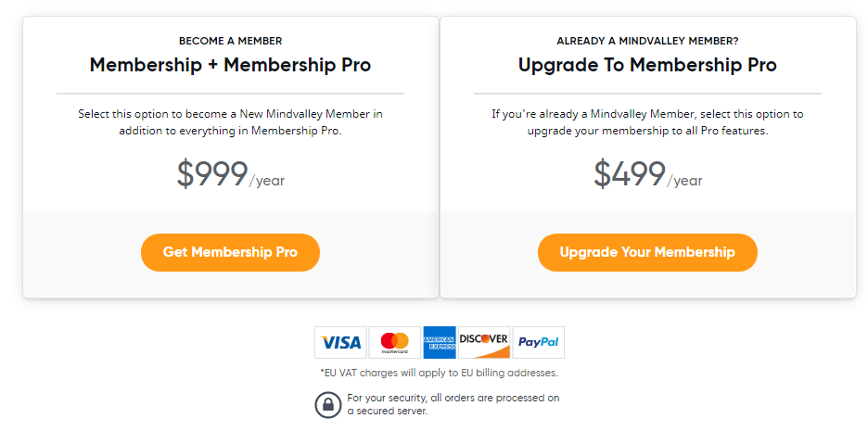Click the secured server notice text

[453, 404]
